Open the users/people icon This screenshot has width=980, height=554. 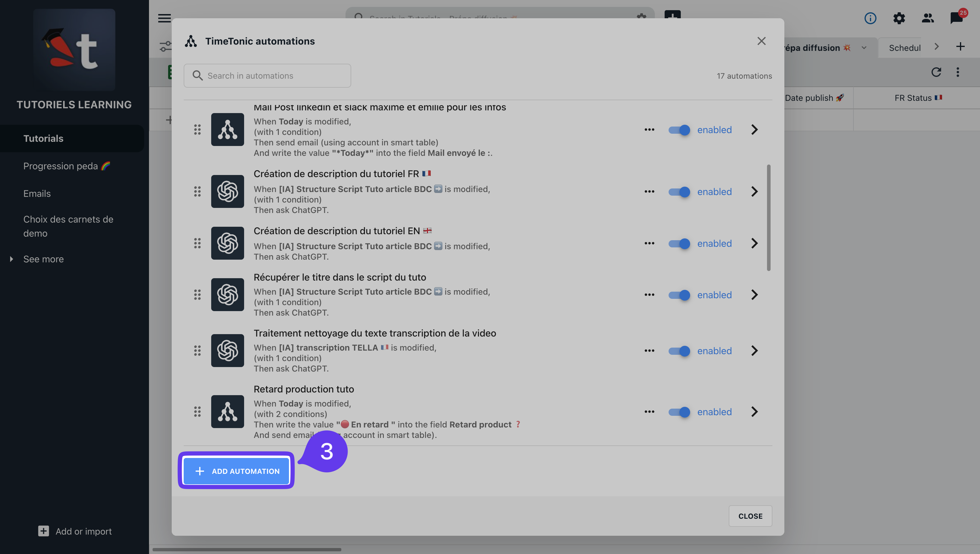tap(927, 18)
